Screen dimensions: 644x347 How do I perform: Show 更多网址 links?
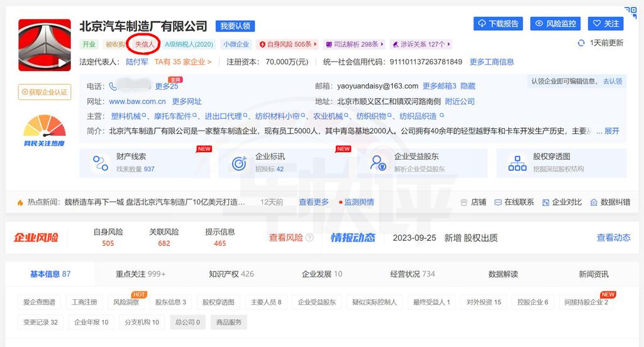(x=186, y=101)
